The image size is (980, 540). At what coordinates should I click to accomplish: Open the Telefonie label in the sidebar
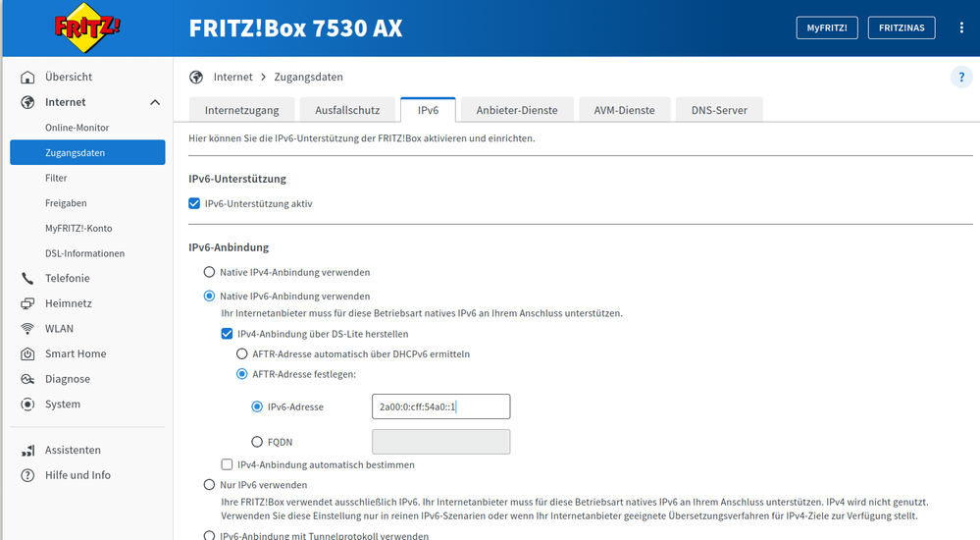(68, 278)
